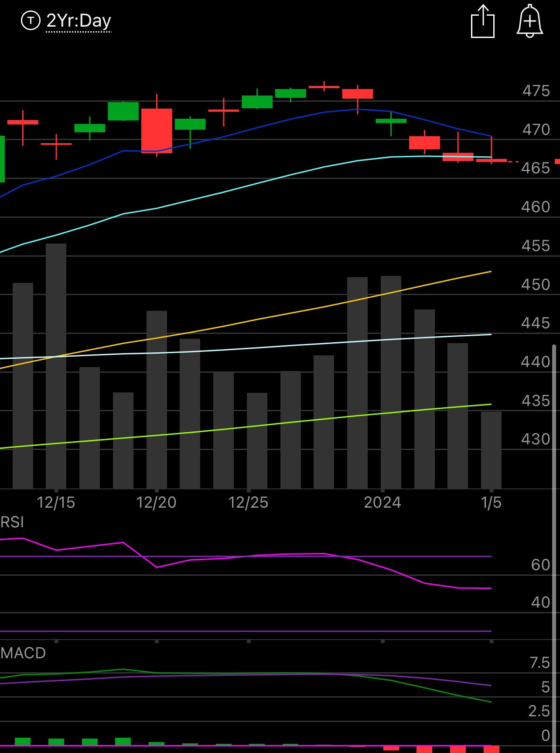The width and height of the screenshot is (560, 753).
Task: Tap the RSI 60 axis label
Action: point(541,565)
